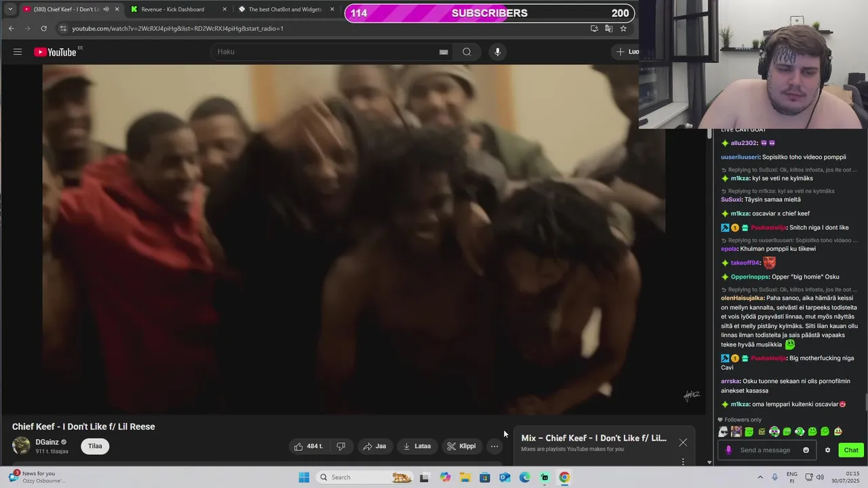This screenshot has width=868, height=488.
Task: Open the Chrome icon in taskbar
Action: point(564,477)
